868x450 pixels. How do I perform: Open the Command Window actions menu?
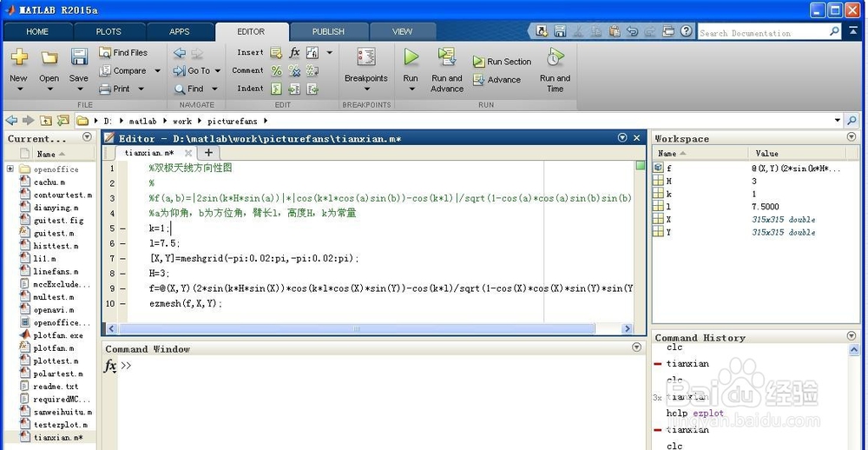click(636, 347)
